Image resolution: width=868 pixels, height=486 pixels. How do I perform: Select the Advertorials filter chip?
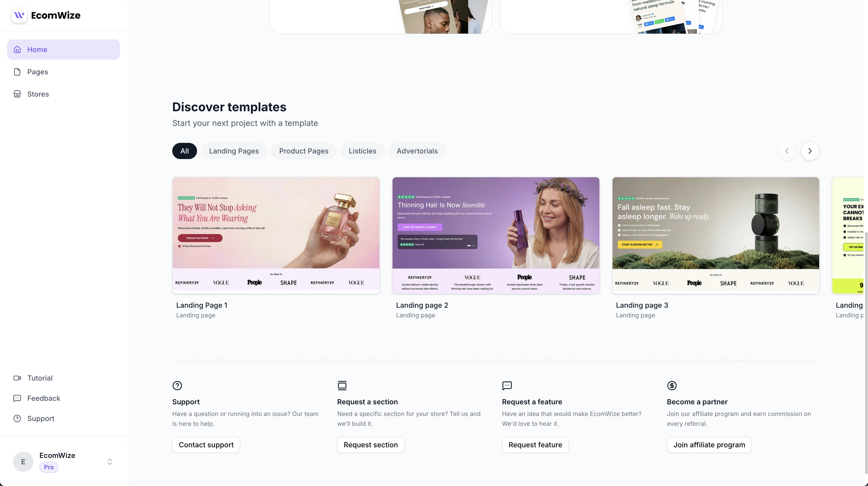point(417,151)
